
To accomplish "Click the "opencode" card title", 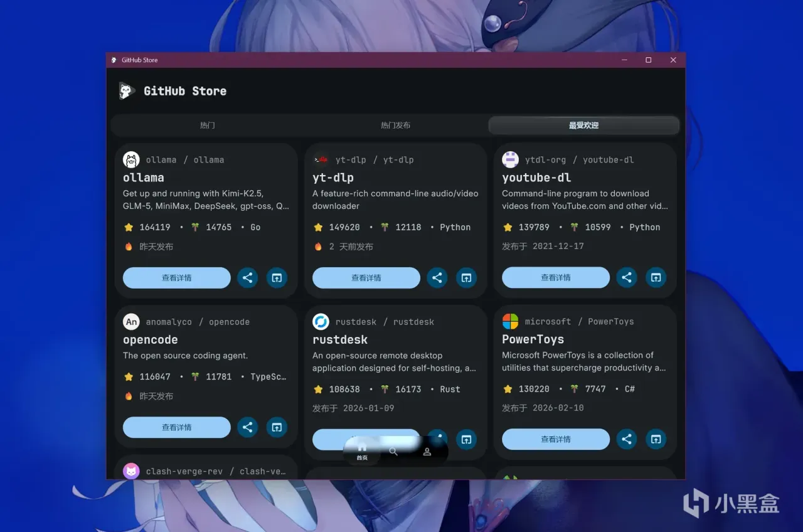I will click(151, 340).
